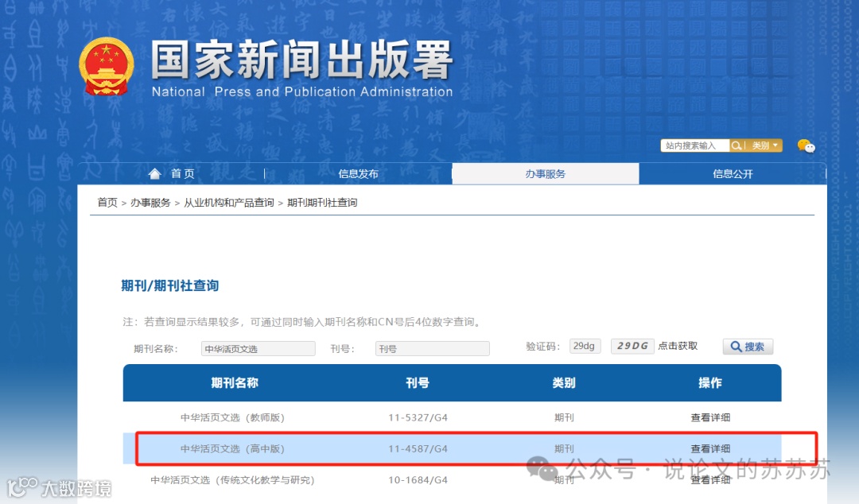Image resolution: width=859 pixels, height=504 pixels.
Task: Click the site search magnifier icon
Action: tap(737, 145)
